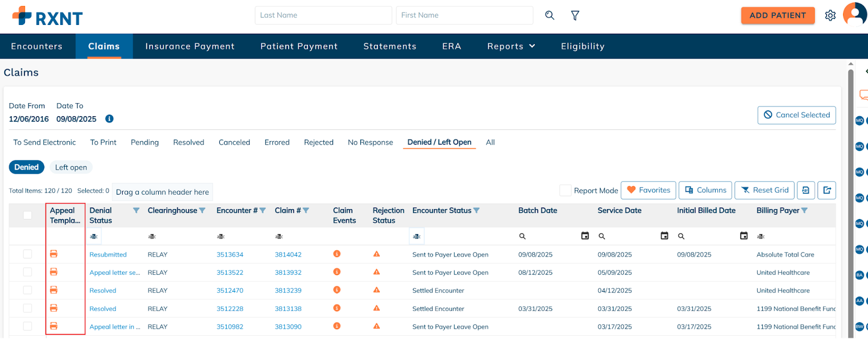
Task: Print appeal template for encounter 3513634
Action: pos(54,254)
